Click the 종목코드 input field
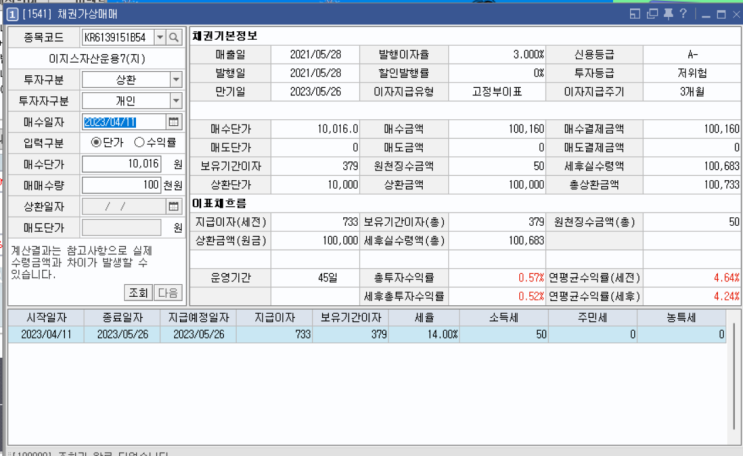The image size is (743, 456). tap(118, 37)
